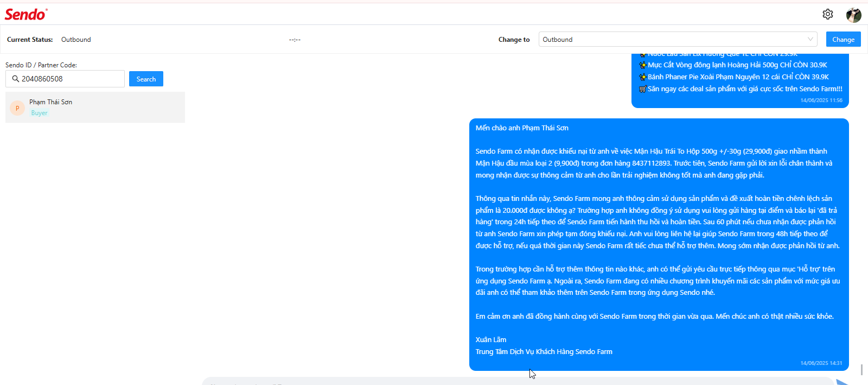Click the 'Bánh Phaner Pie Xoài' promo line
The image size is (868, 385).
pos(734,77)
